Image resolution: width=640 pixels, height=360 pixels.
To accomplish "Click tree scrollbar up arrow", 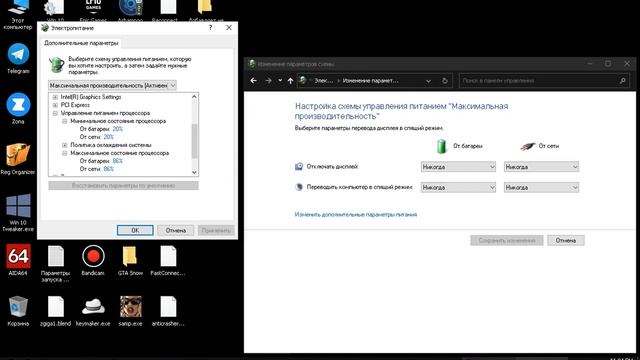I will 194,97.
